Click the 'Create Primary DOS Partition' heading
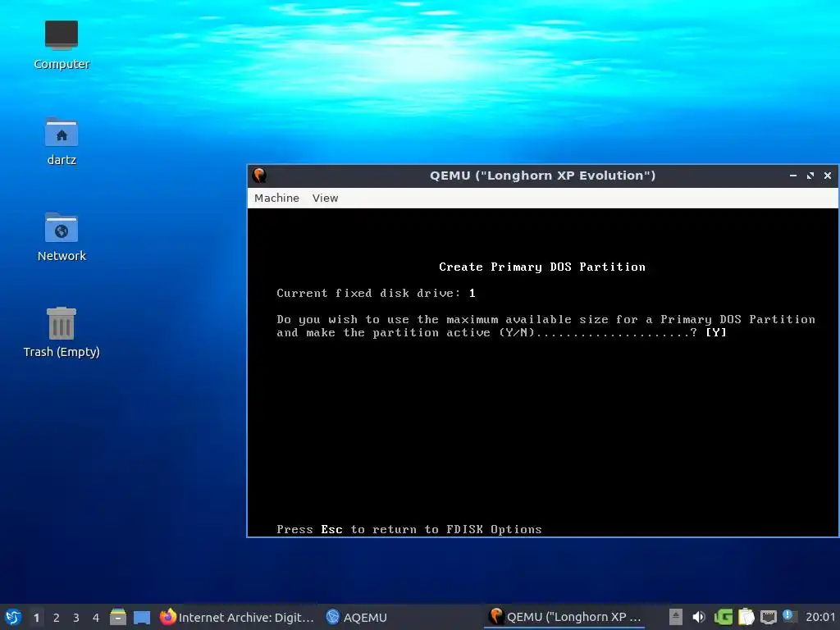Image resolution: width=840 pixels, height=630 pixels. coord(542,267)
